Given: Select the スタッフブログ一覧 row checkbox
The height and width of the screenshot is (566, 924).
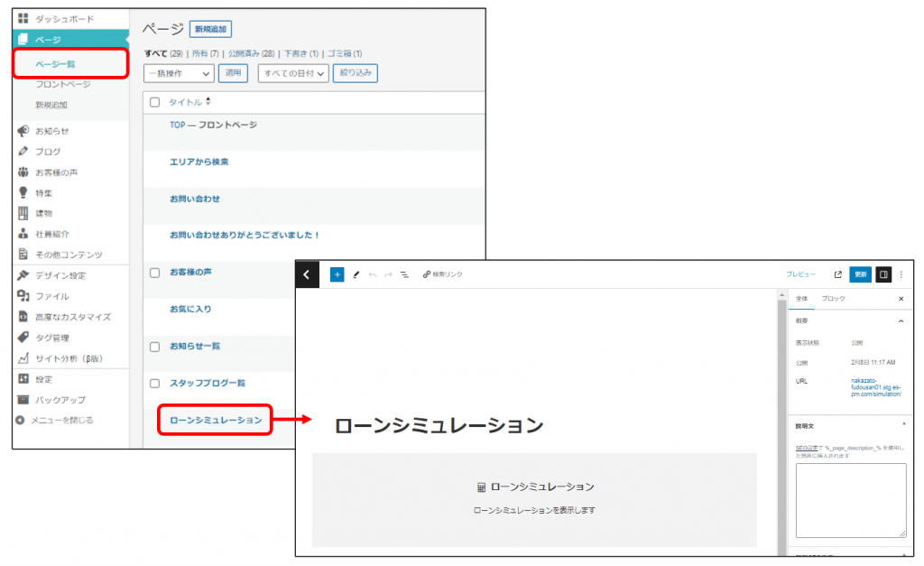Looking at the screenshot, I should [x=154, y=383].
